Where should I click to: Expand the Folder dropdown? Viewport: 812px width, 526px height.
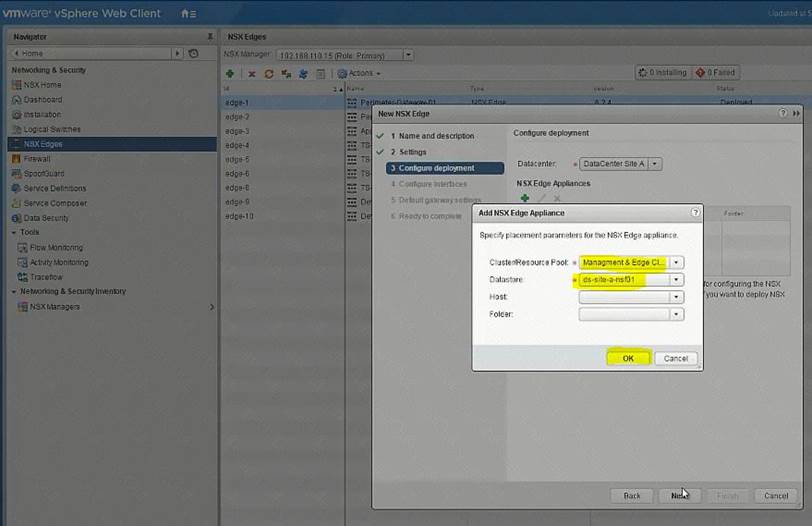677,314
